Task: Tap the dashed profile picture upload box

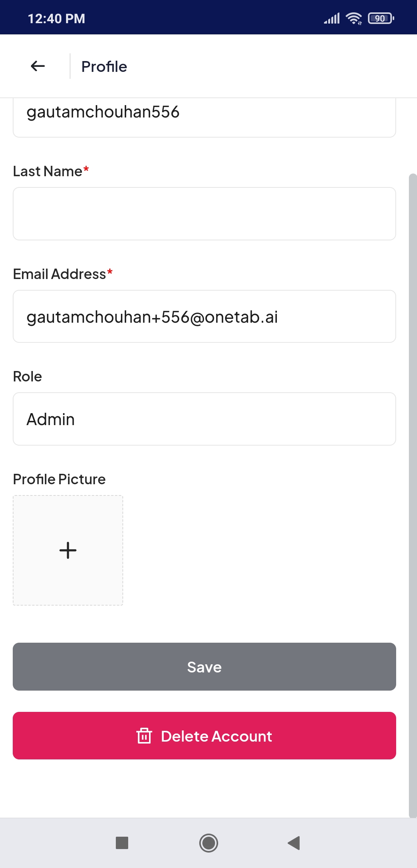Action: pos(68,550)
